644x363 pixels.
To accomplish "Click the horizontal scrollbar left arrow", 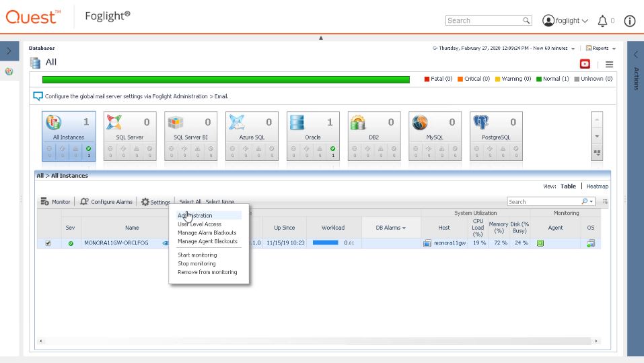I will coord(40,341).
